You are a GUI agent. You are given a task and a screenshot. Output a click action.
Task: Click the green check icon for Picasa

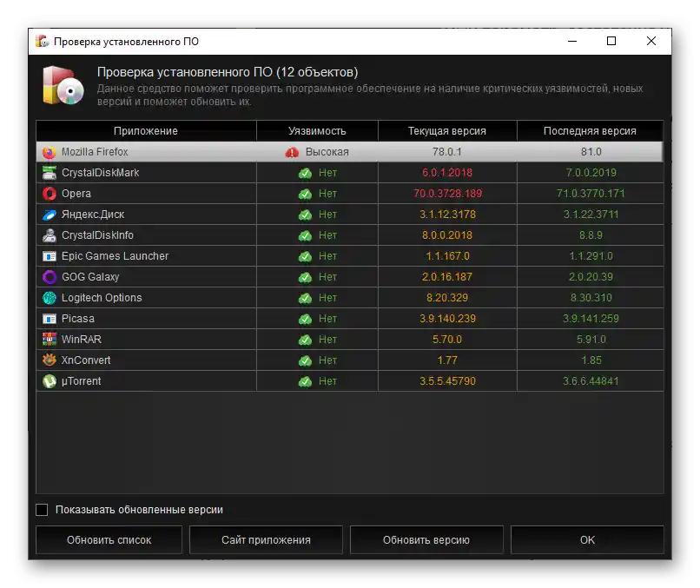click(305, 319)
